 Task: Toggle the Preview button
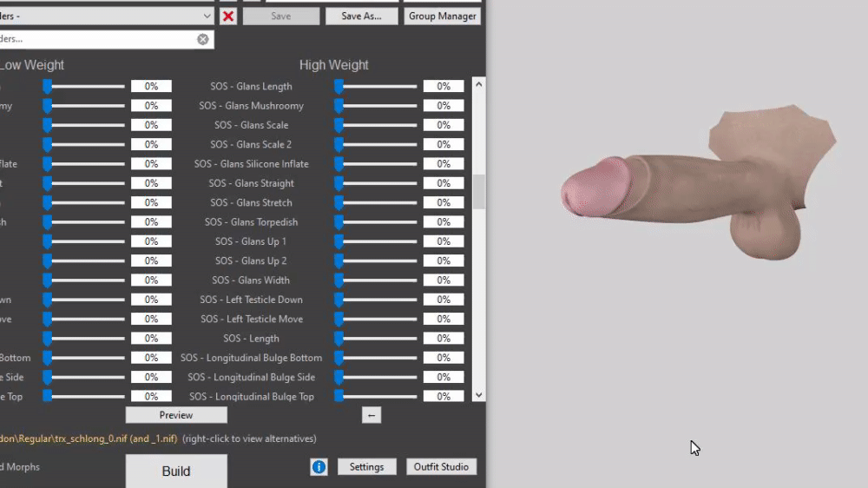pos(176,415)
